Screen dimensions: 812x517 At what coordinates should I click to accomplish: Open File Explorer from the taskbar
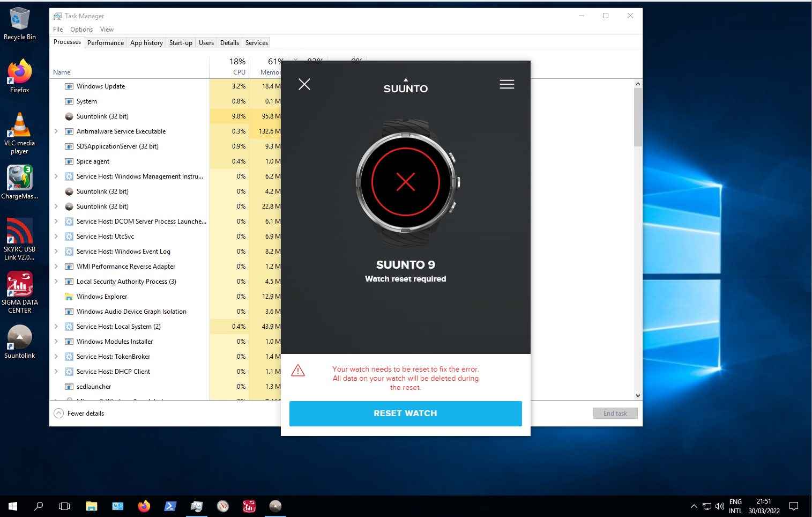(x=92, y=506)
